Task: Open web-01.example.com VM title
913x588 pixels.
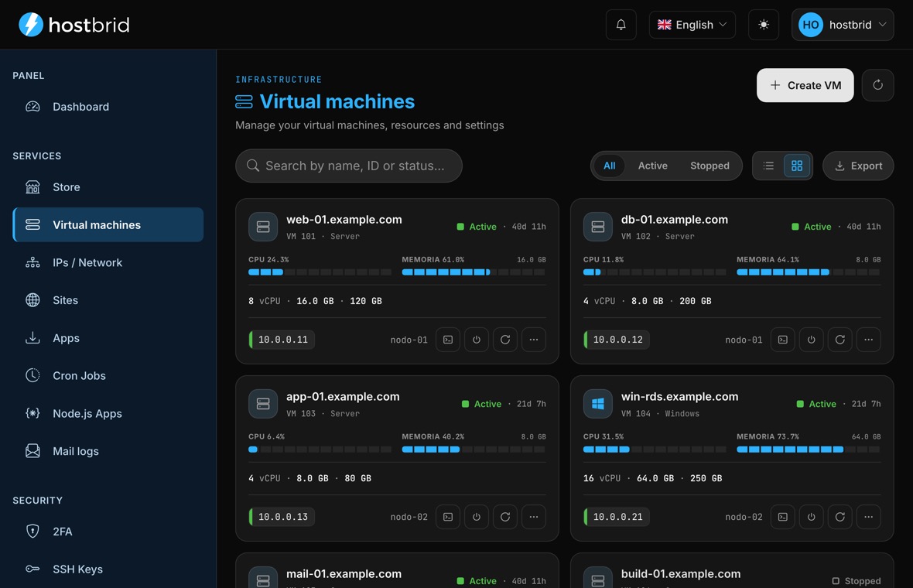Action: (x=344, y=220)
